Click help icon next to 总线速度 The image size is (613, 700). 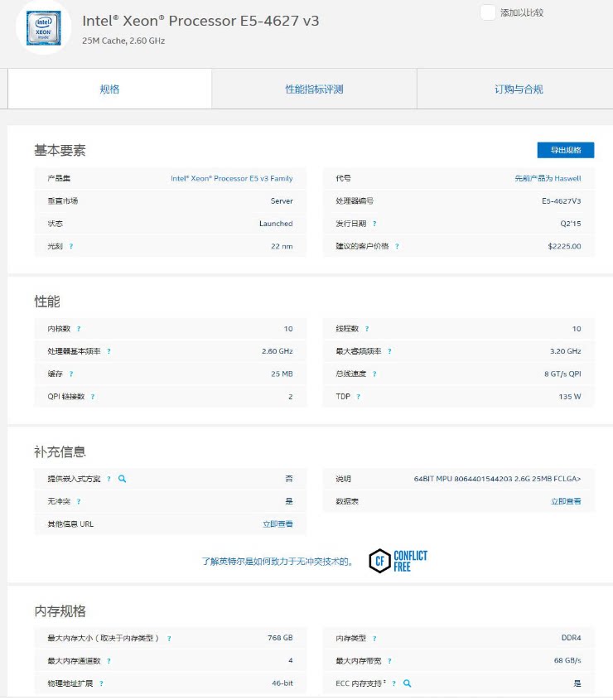pyautogui.click(x=374, y=374)
